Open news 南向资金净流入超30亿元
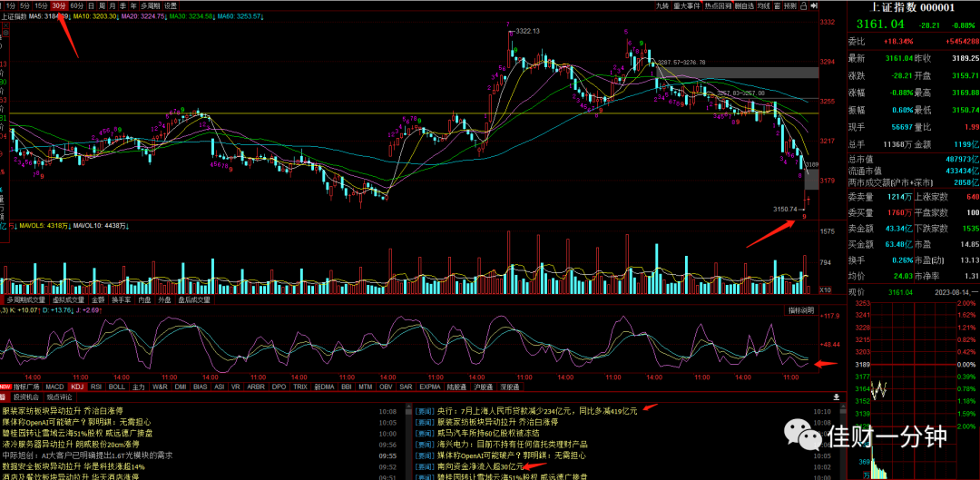Screen dimensions: 980x480 (479, 466)
